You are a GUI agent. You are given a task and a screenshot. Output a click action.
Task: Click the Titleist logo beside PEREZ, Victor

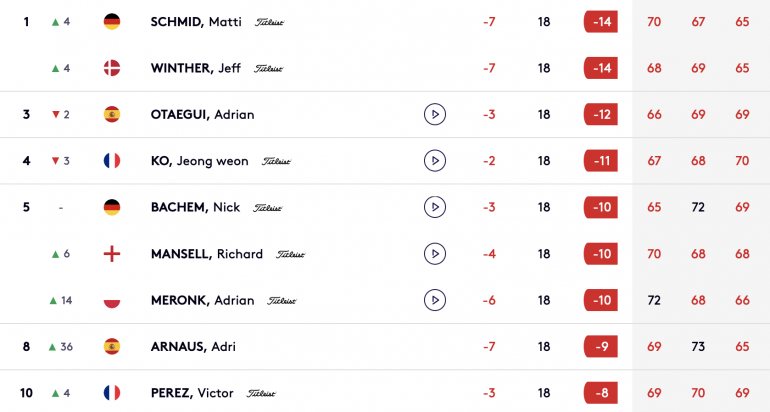(x=261, y=393)
